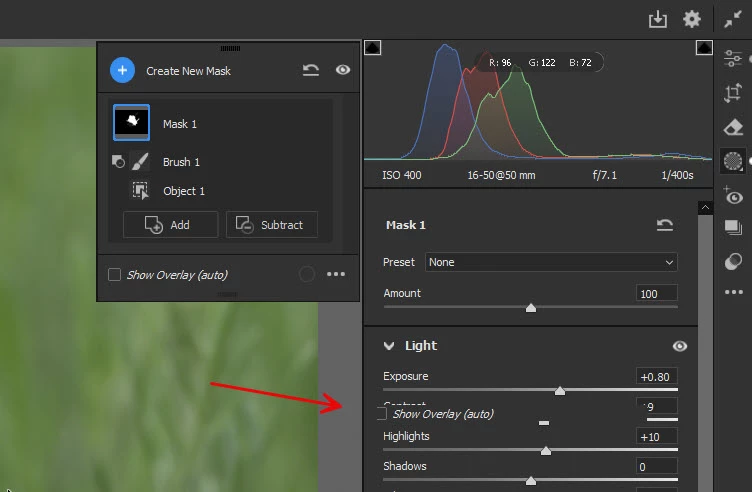Image resolution: width=752 pixels, height=492 pixels.
Task: Select the Red Eye removal tool
Action: 733,196
